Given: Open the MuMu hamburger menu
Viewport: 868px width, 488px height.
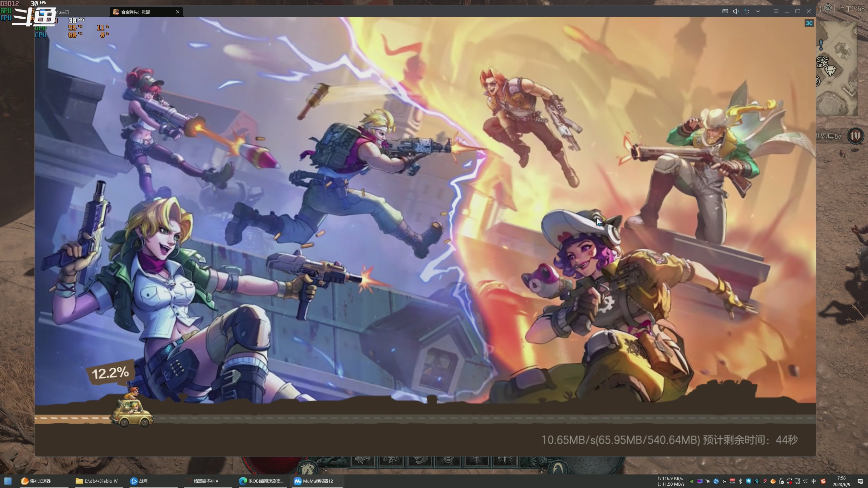Looking at the screenshot, I should click(x=776, y=11).
